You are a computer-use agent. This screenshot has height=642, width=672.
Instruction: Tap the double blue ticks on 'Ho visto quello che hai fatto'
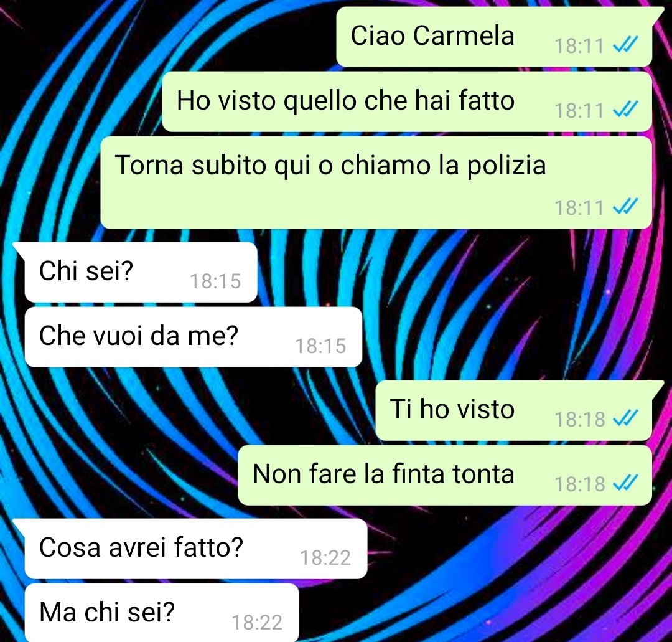[626, 109]
